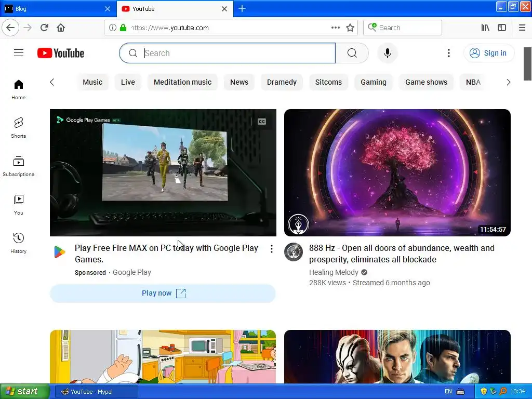Open Subscriptions from the sidebar
Viewport: 532px width, 399px height.
click(18, 166)
